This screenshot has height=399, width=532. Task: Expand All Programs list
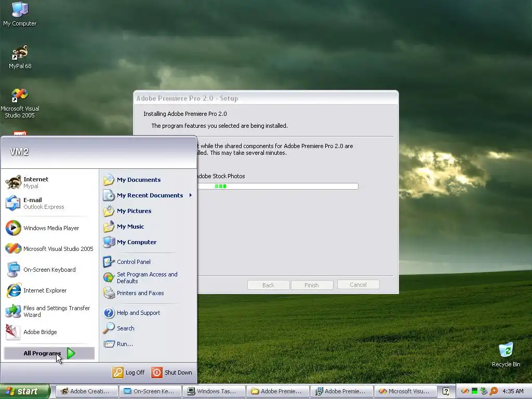49,353
